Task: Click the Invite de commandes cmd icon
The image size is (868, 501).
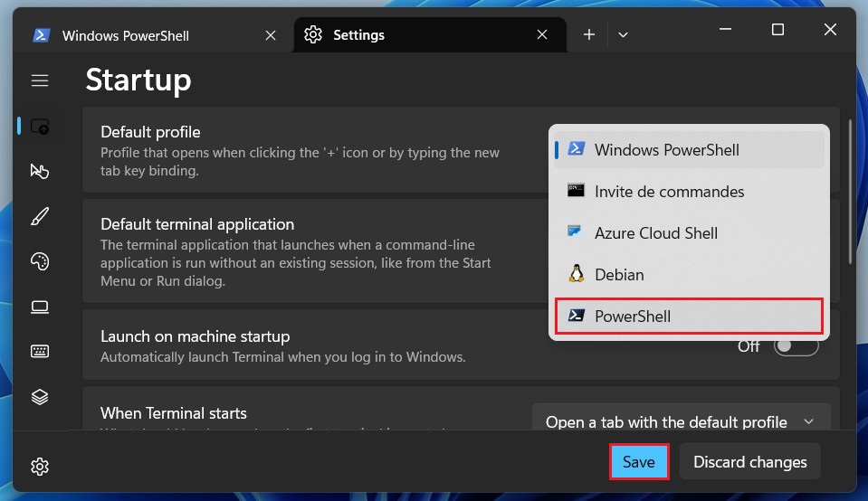Action: coord(576,191)
